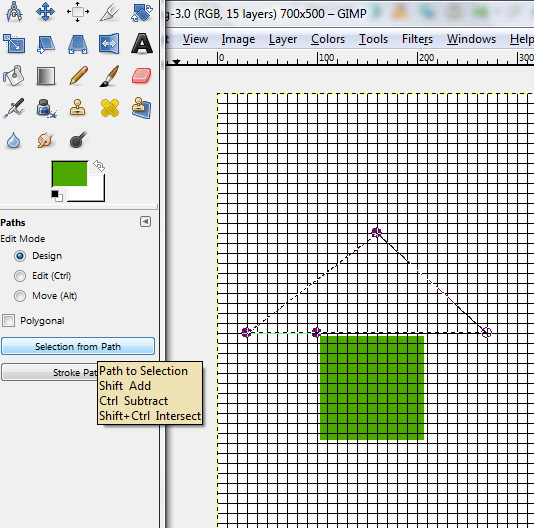This screenshot has width=534, height=528.
Task: Select the Eraser tool
Action: click(x=142, y=76)
